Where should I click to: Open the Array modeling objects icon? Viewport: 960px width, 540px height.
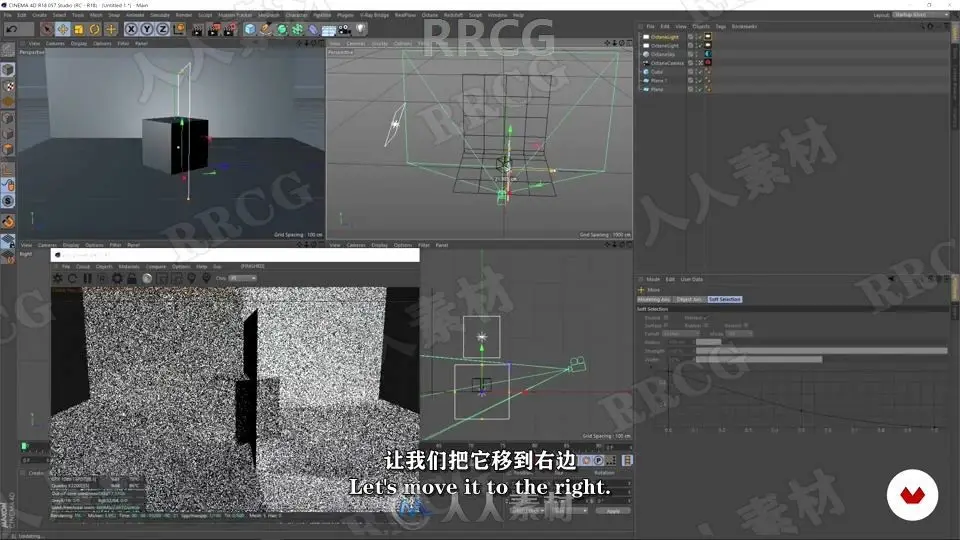298,29
